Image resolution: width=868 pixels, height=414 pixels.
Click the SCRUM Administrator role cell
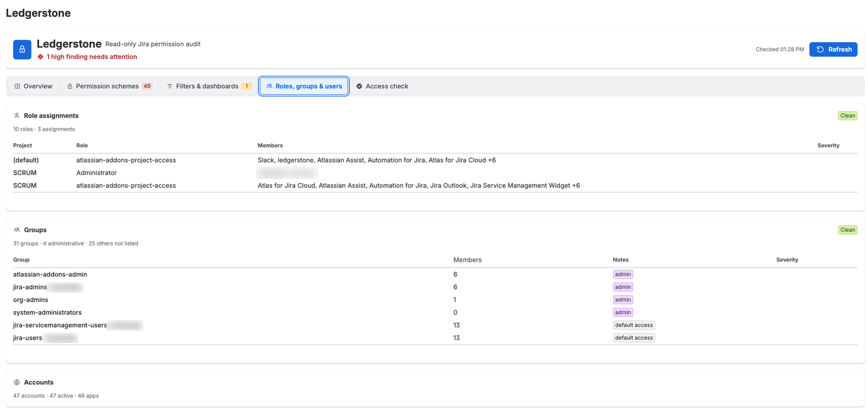coord(97,173)
